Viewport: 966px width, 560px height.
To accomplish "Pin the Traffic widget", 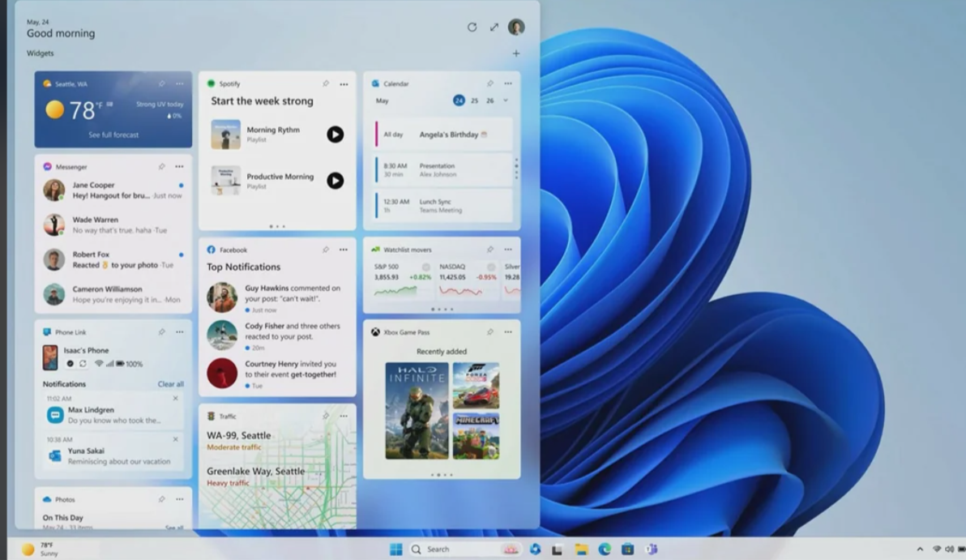I will (x=325, y=416).
